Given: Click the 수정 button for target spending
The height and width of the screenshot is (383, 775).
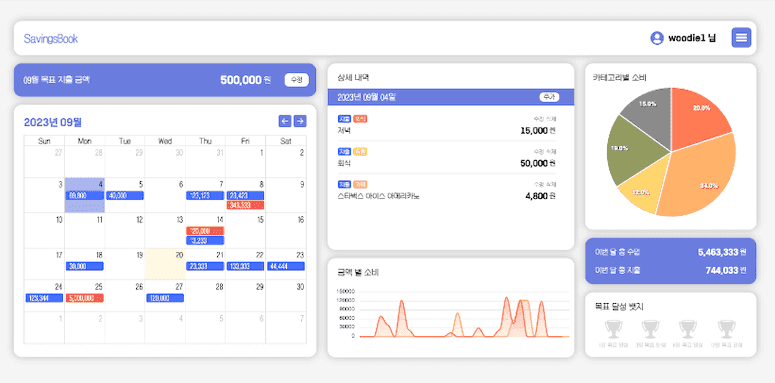Looking at the screenshot, I should click(297, 80).
